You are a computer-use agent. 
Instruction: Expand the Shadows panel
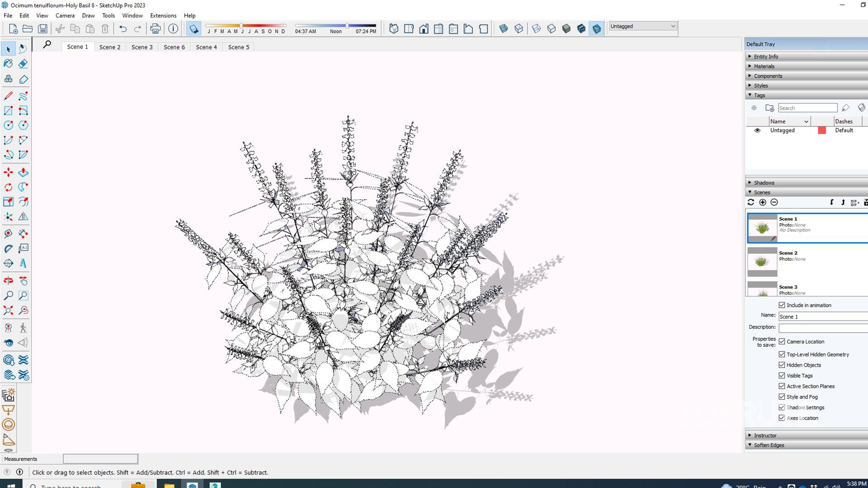coord(764,183)
